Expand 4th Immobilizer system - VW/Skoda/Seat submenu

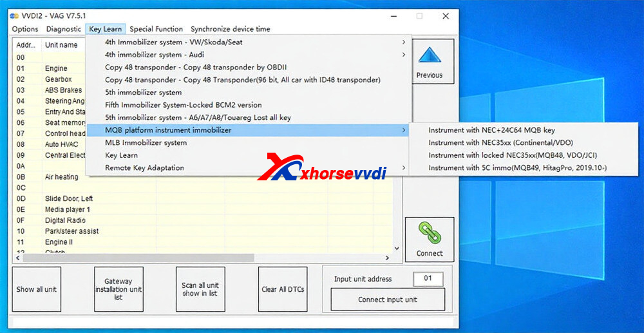tap(249, 43)
